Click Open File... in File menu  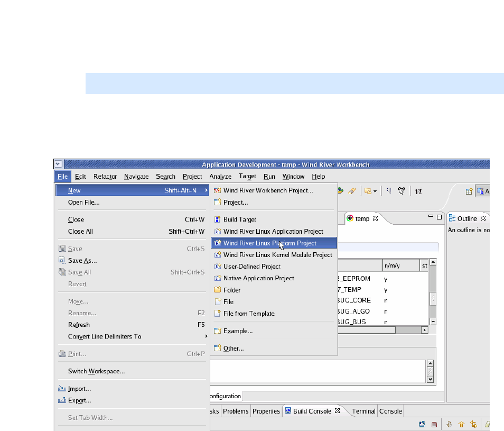(133, 203)
